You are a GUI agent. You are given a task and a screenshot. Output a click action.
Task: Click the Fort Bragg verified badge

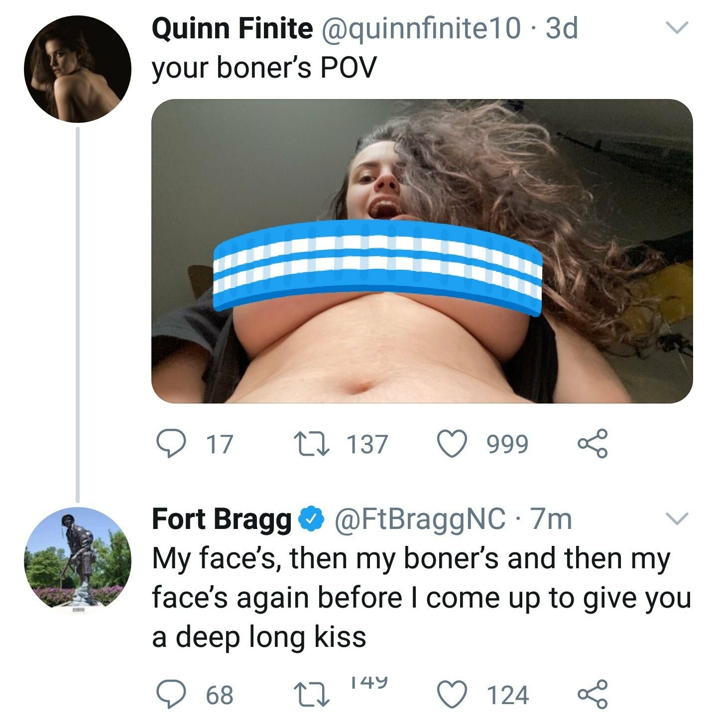click(x=311, y=519)
